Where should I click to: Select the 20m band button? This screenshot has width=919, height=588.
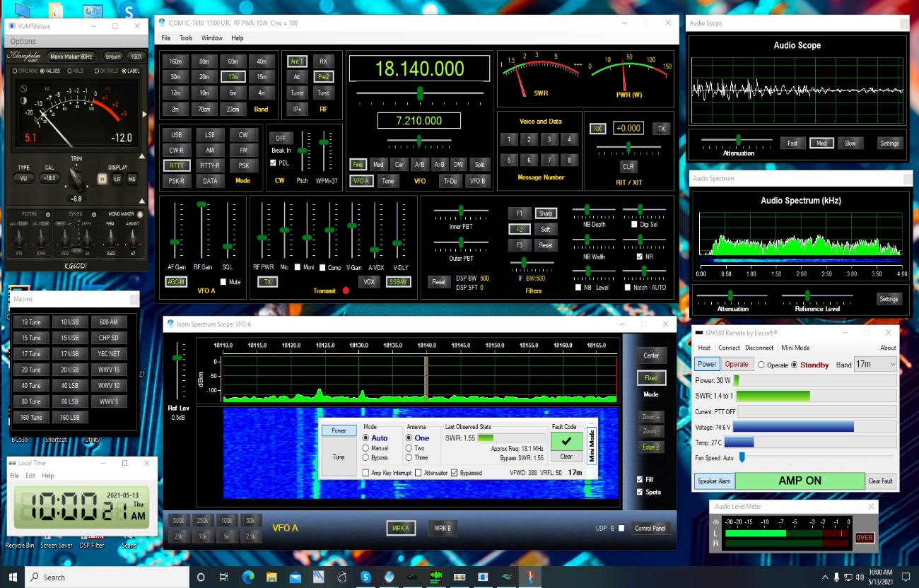pyautogui.click(x=204, y=76)
